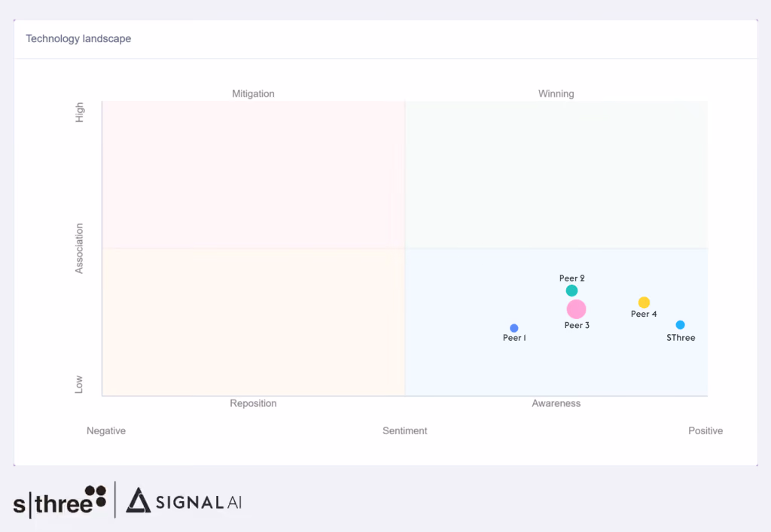Click the Positive axis end label
Viewport: 771px width, 532px height.
coord(705,431)
